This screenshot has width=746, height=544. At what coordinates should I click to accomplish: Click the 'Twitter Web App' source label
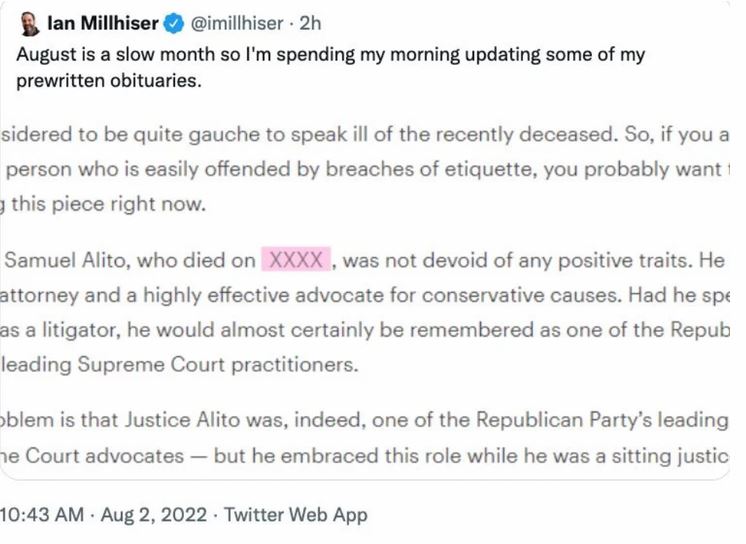tap(296, 515)
